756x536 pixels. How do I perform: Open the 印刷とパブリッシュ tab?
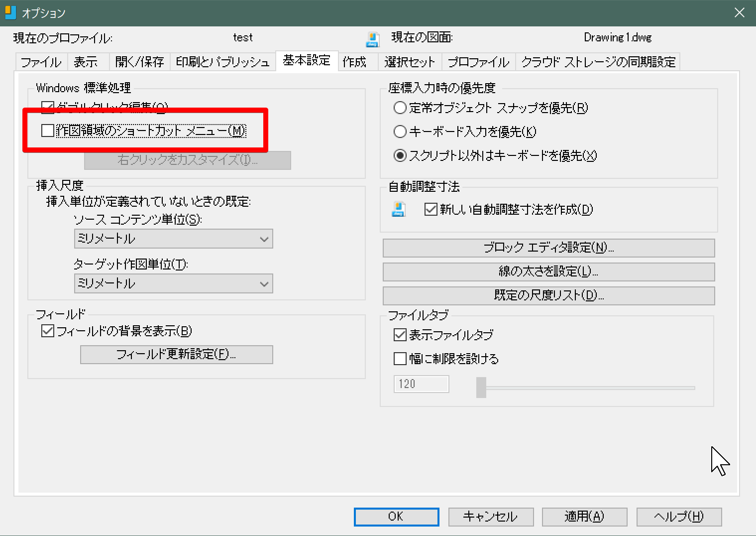pyautogui.click(x=223, y=62)
